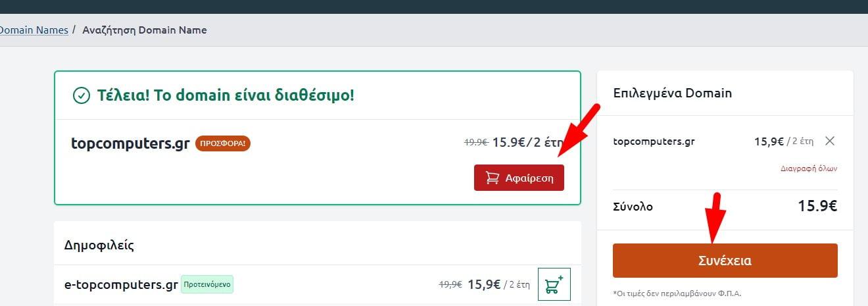
Task: Clear selection via Διαγραφή όλων link
Action: pyautogui.click(x=809, y=168)
